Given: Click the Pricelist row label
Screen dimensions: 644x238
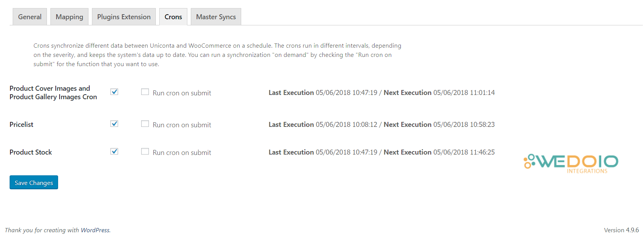Looking at the screenshot, I should click(22, 125).
